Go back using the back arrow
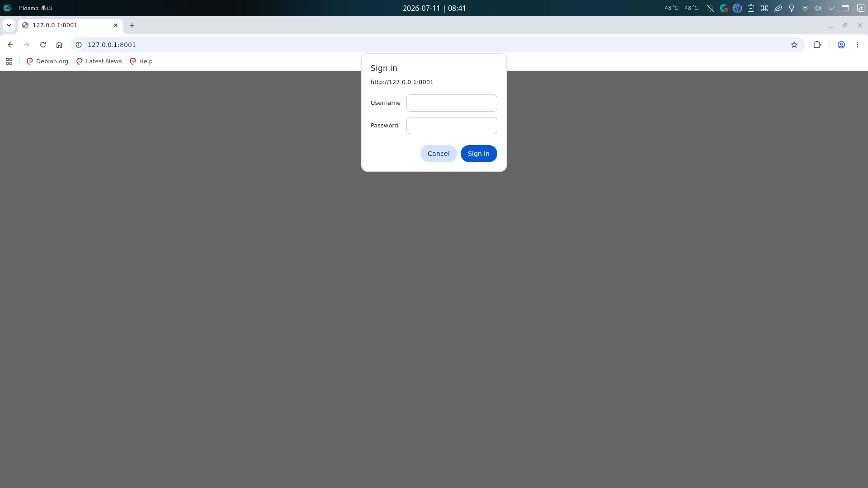The width and height of the screenshot is (868, 488). [x=10, y=45]
